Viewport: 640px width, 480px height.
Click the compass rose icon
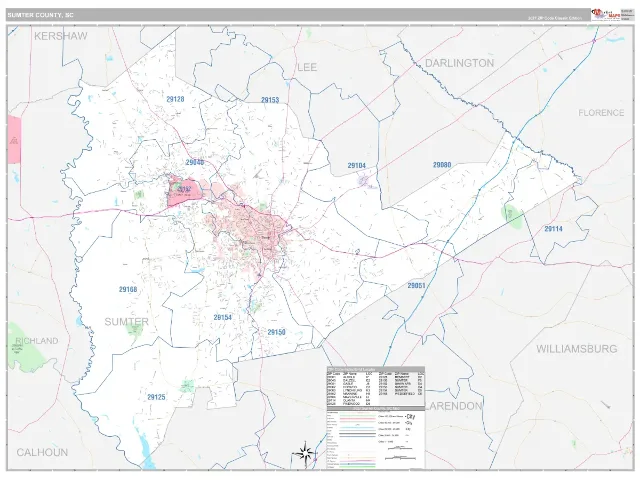(x=304, y=453)
